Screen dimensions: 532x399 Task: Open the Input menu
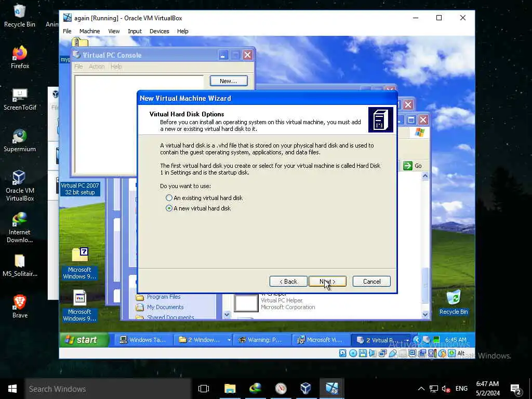(x=135, y=31)
